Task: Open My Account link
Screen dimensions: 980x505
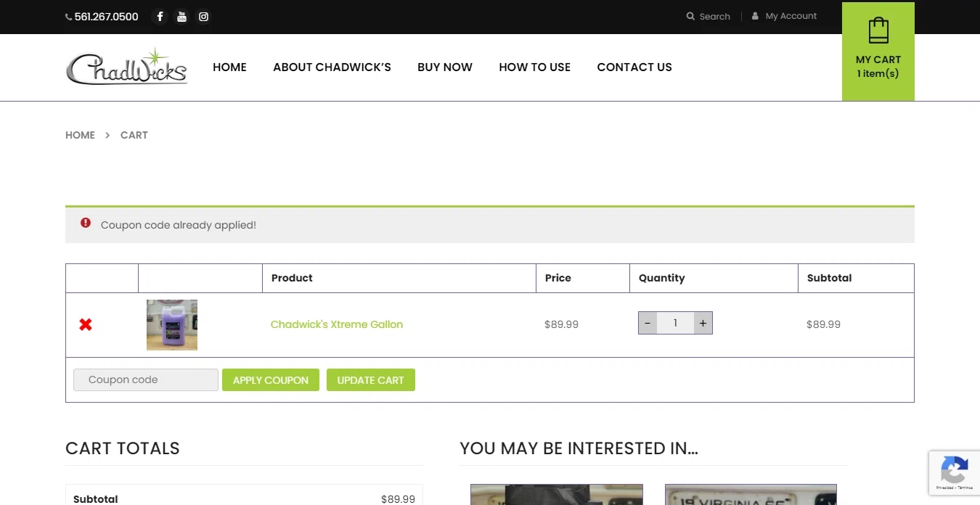Action: [x=784, y=16]
